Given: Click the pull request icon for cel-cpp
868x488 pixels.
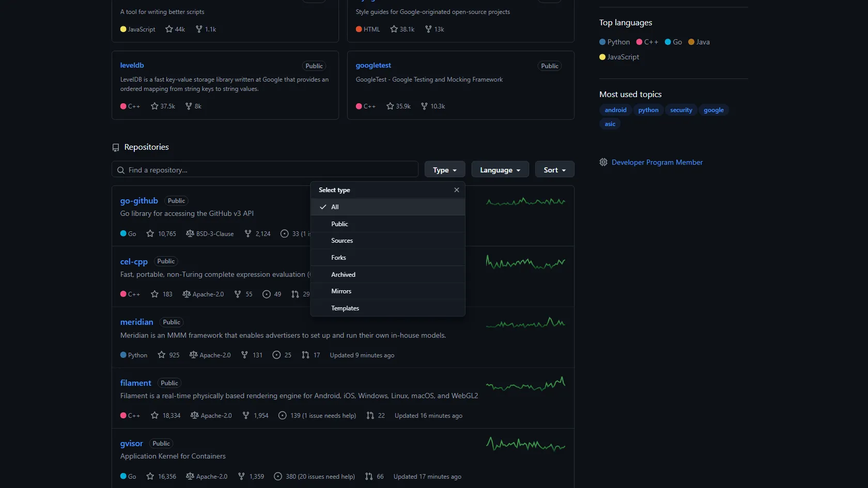Looking at the screenshot, I should (295, 294).
